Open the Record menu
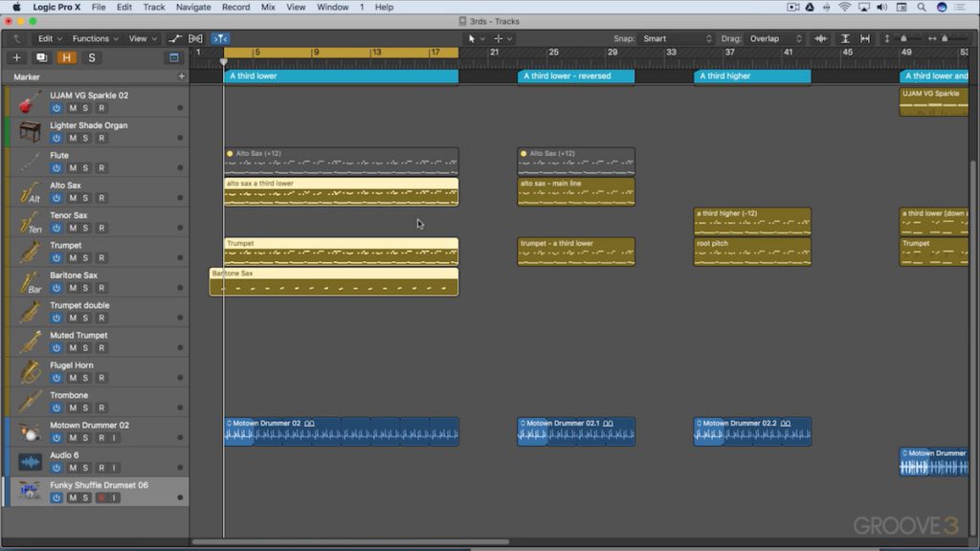Image resolution: width=980 pixels, height=551 pixels. tap(235, 7)
